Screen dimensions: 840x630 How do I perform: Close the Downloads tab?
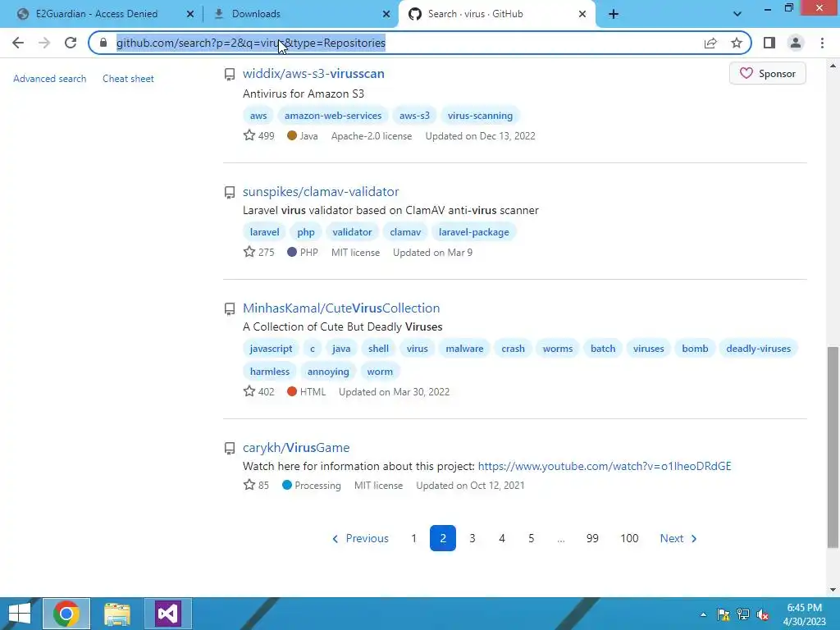click(x=386, y=14)
